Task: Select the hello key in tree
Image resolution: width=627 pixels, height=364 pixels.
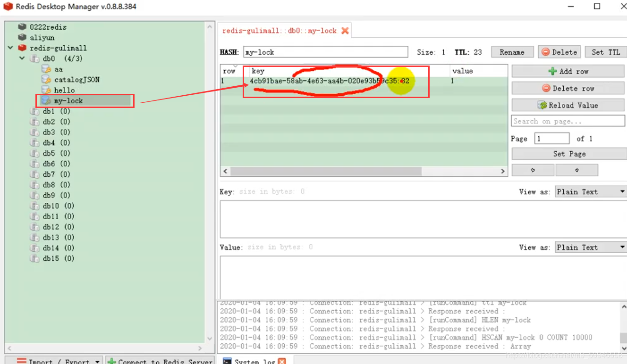Action: coord(65,90)
